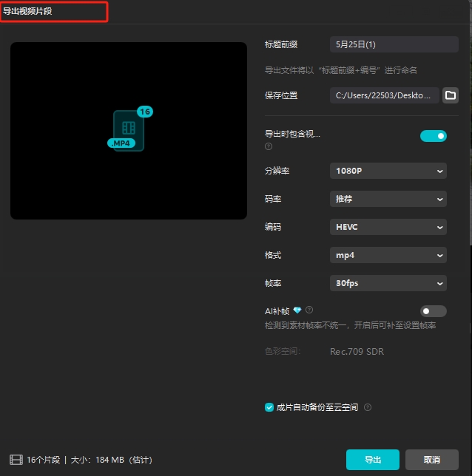The height and width of the screenshot is (476, 472).
Task: Open the 格式 dropdown showing mp4
Action: click(388, 255)
